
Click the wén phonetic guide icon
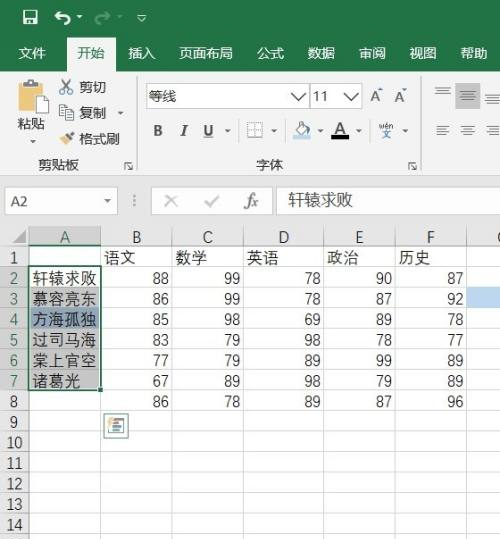click(386, 130)
